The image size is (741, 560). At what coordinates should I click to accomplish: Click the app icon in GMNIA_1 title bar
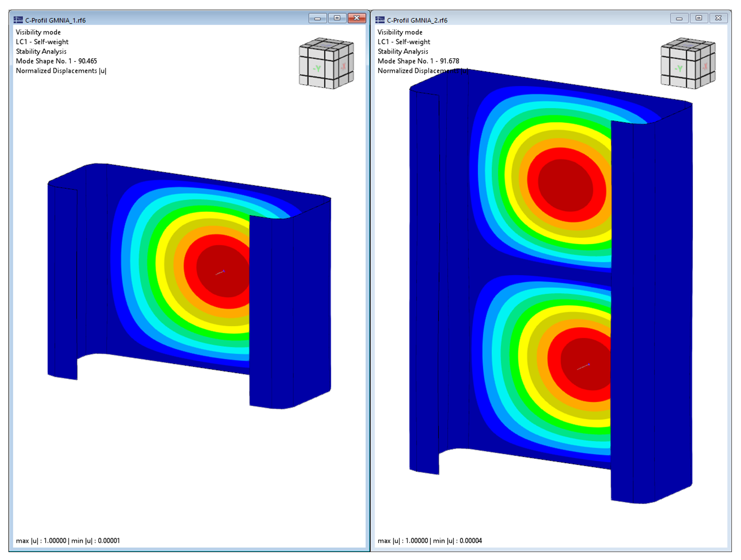pyautogui.click(x=18, y=20)
